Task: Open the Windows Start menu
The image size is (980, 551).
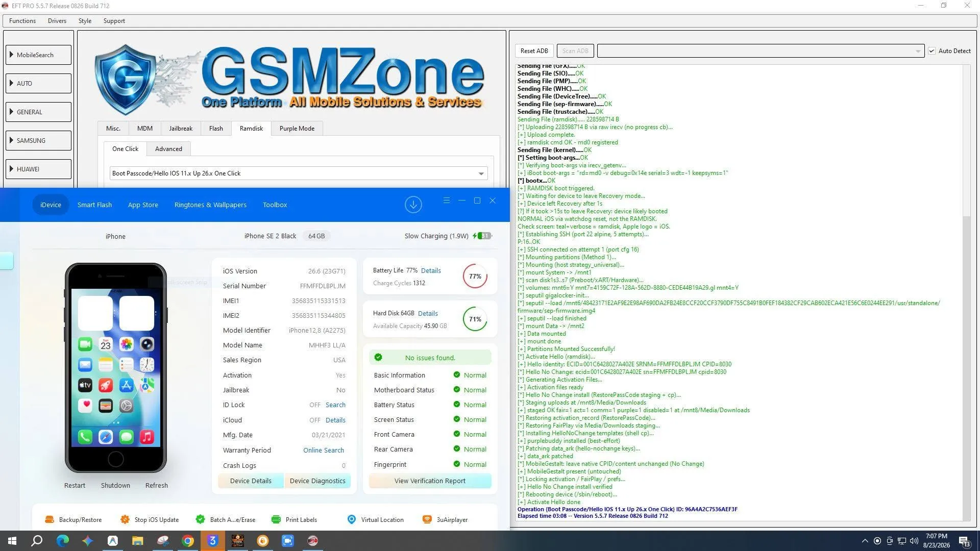Action: point(12,541)
